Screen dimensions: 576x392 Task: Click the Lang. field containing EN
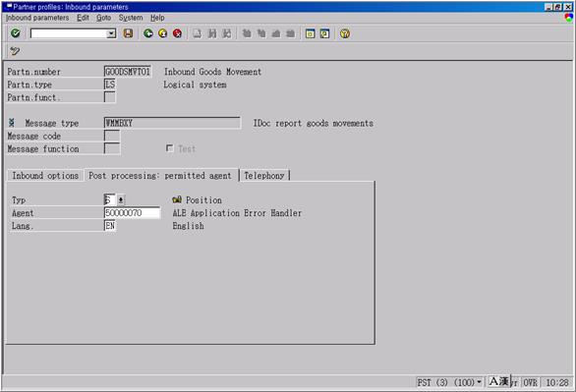pyautogui.click(x=110, y=226)
